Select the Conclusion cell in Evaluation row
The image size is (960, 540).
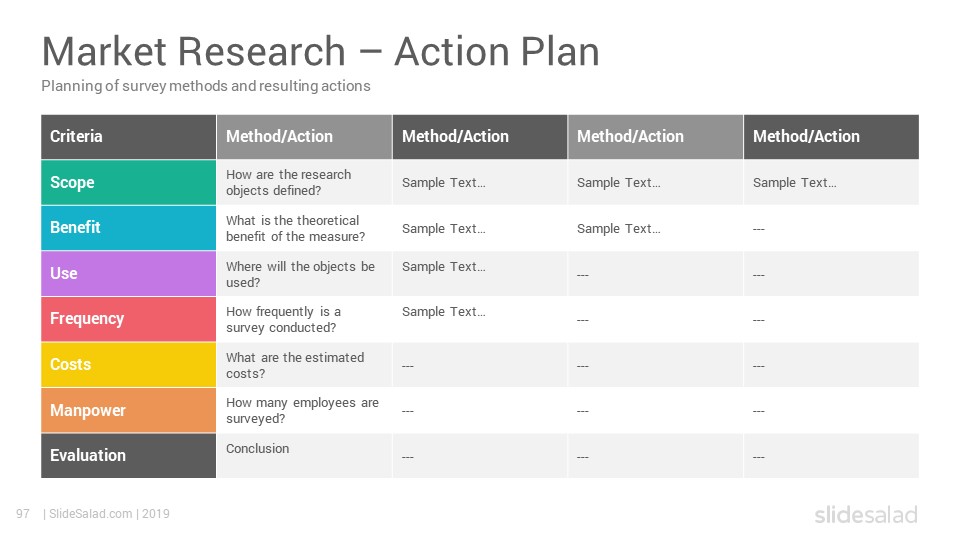click(x=304, y=456)
